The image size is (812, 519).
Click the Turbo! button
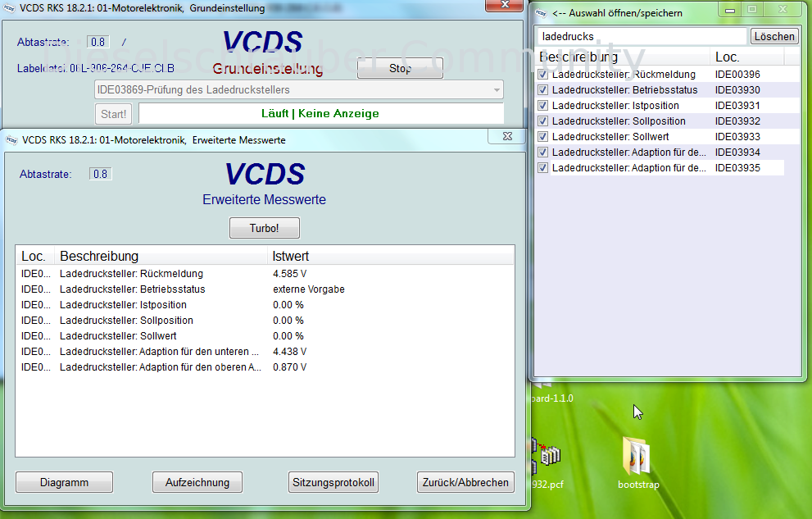pyautogui.click(x=264, y=228)
